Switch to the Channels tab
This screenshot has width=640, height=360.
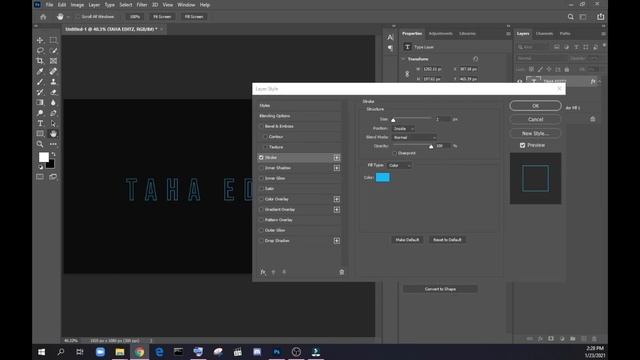click(544, 33)
